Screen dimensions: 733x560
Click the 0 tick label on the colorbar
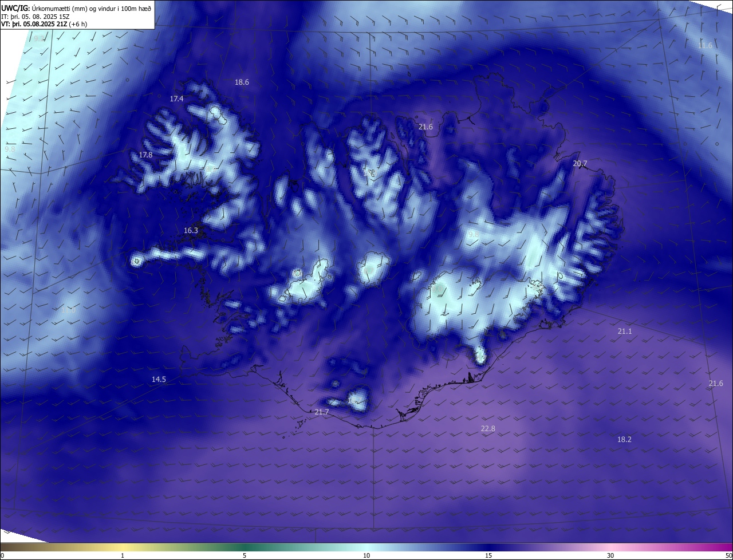coord(2,555)
